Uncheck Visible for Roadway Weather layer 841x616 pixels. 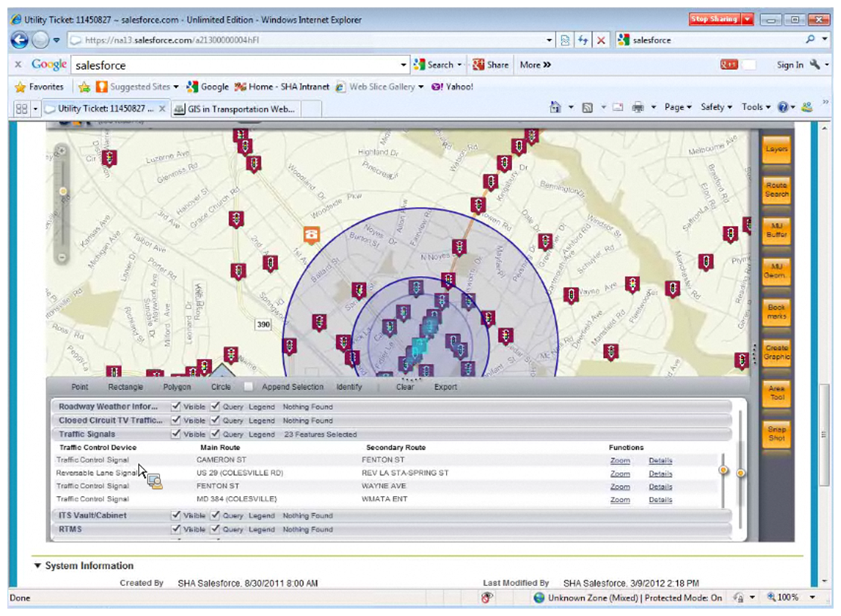175,406
